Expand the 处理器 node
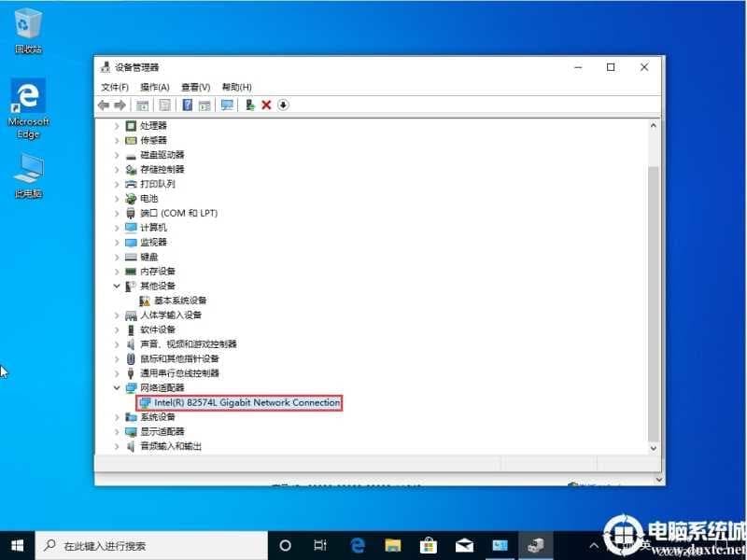The image size is (747, 560). tap(117, 126)
